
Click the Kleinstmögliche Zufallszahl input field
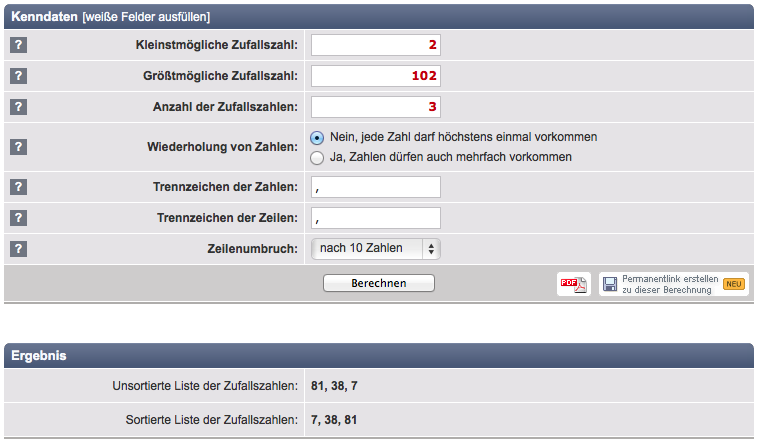[376, 45]
